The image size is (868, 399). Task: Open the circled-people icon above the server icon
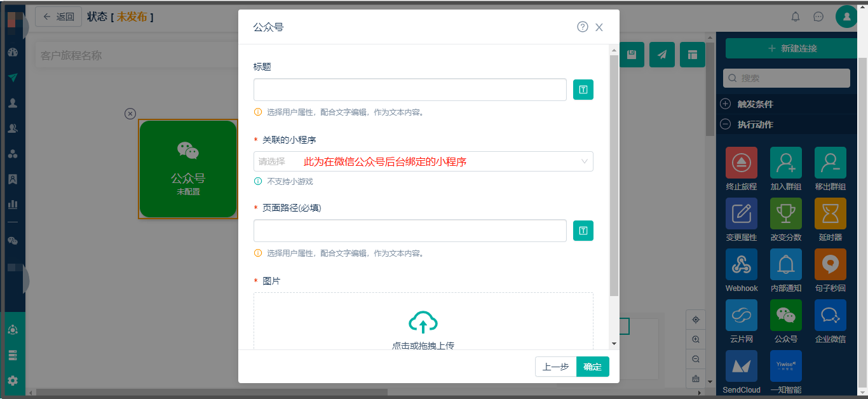(x=13, y=330)
